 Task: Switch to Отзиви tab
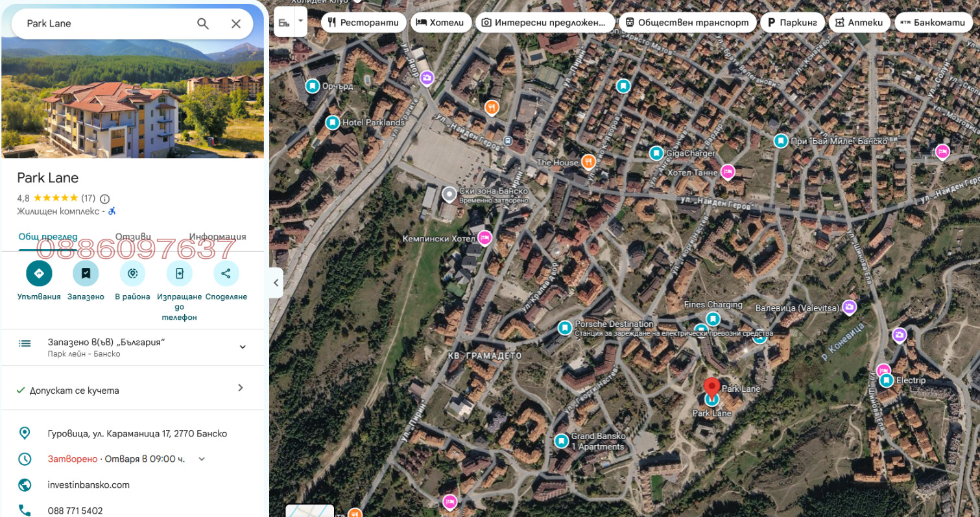[133, 237]
